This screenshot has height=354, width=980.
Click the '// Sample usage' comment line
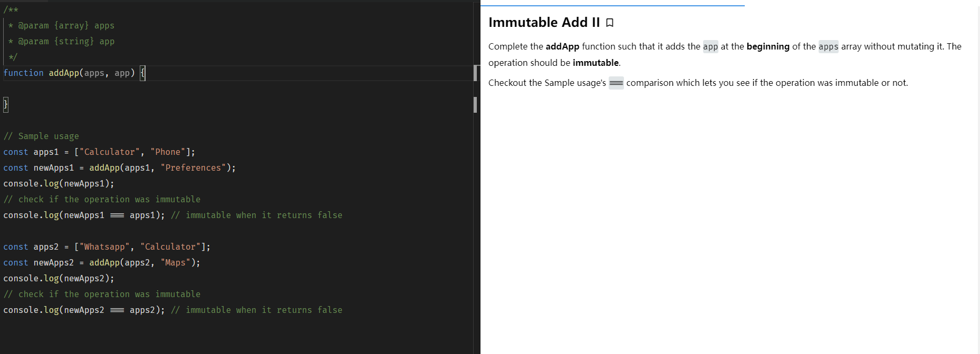click(x=41, y=136)
